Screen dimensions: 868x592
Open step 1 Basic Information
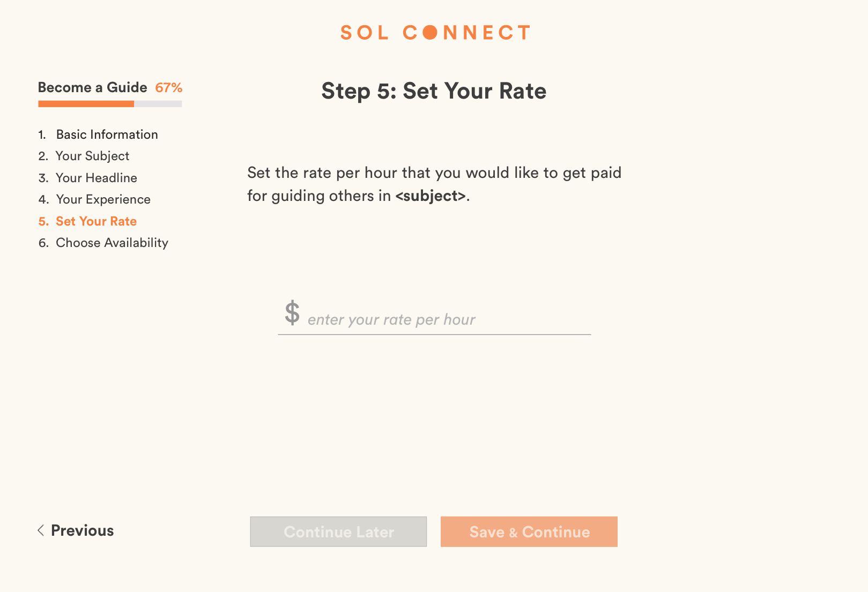coord(107,134)
